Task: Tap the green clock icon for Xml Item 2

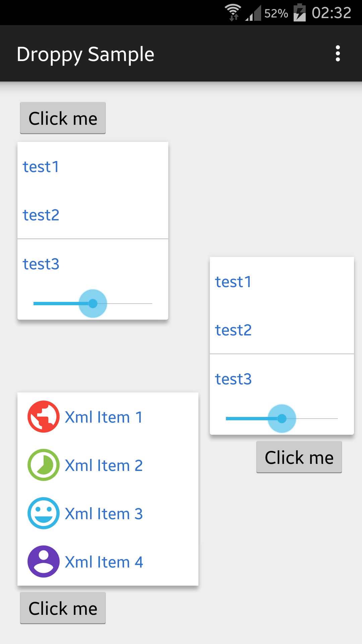Action: 44,465
